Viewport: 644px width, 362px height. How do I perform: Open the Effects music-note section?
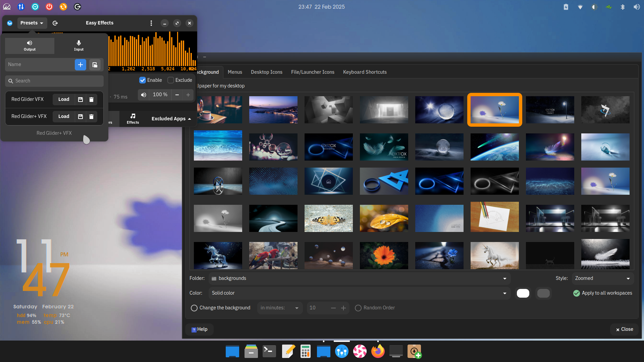coord(133,119)
